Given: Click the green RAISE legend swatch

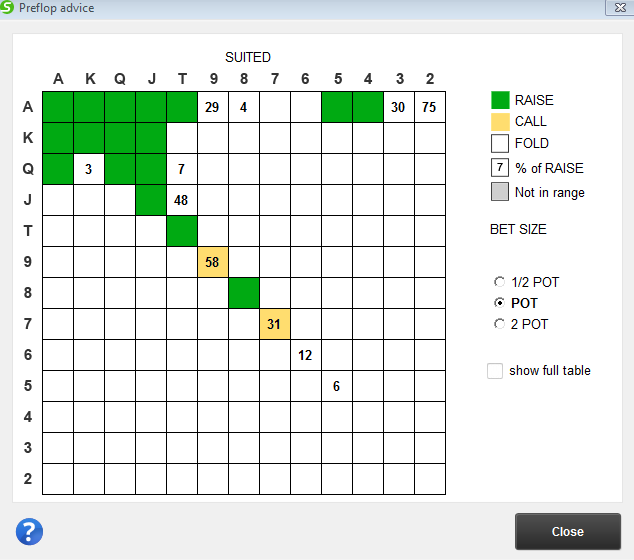Looking at the screenshot, I should pos(500,100).
